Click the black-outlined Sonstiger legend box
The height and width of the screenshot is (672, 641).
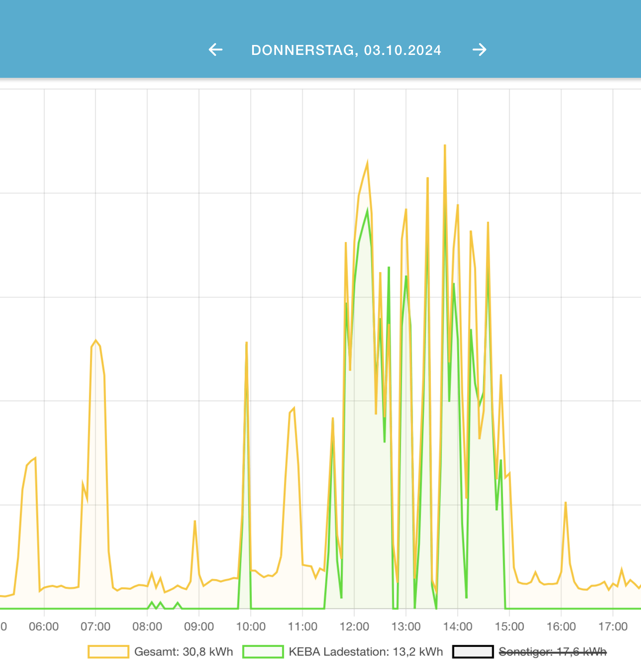coord(473,652)
